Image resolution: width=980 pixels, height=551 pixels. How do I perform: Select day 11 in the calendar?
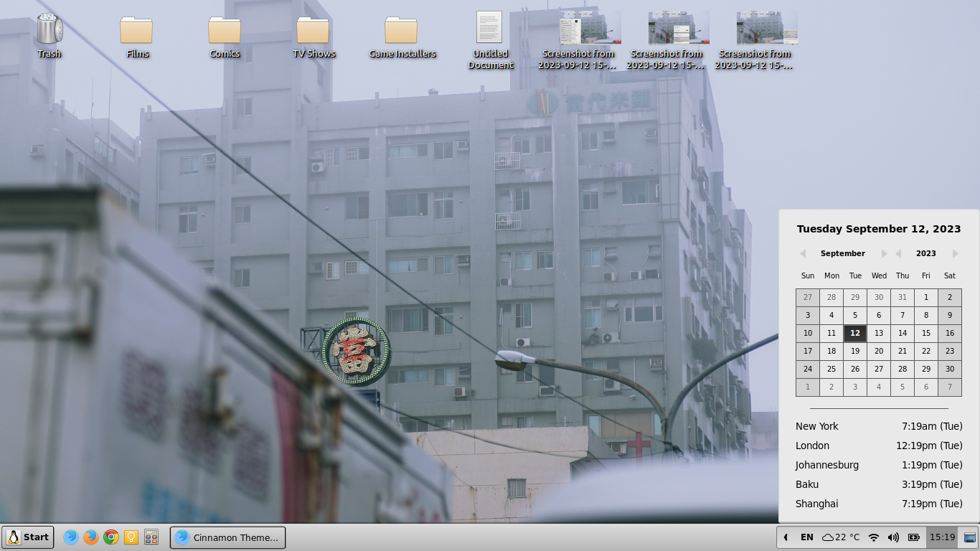[831, 333]
